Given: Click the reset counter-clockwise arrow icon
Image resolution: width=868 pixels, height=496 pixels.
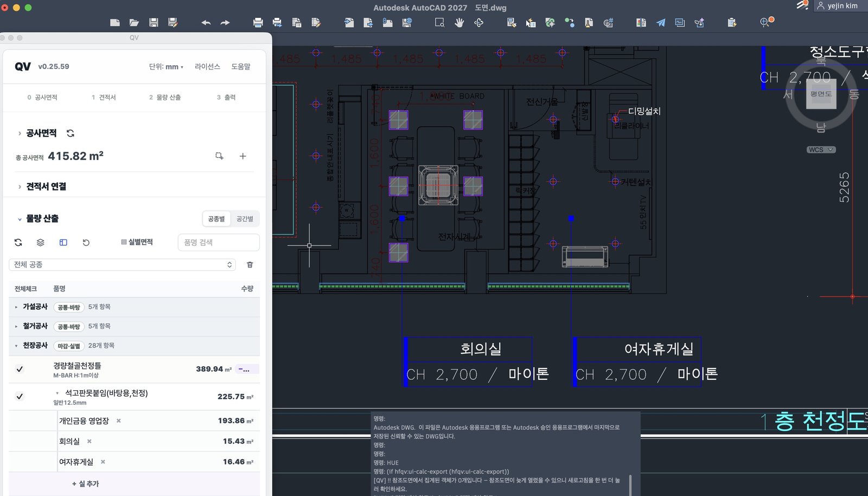Looking at the screenshot, I should [86, 243].
